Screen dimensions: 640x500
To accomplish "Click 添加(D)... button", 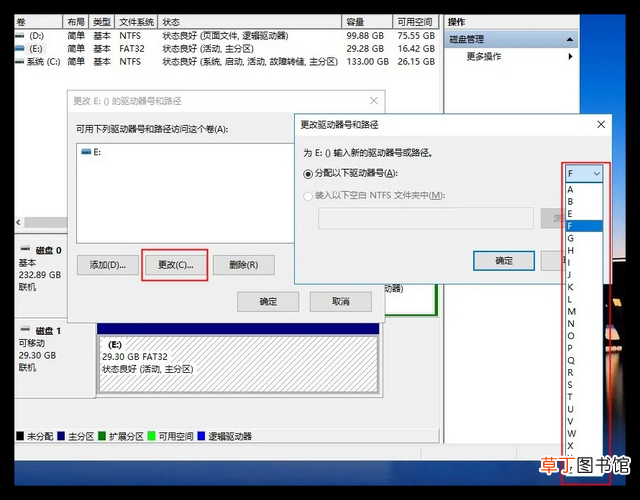I will (x=108, y=265).
